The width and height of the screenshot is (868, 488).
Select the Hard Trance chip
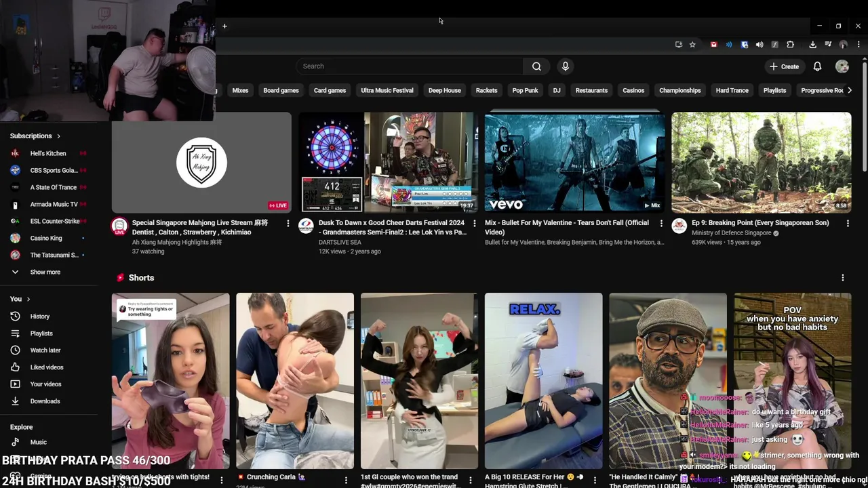[732, 90]
